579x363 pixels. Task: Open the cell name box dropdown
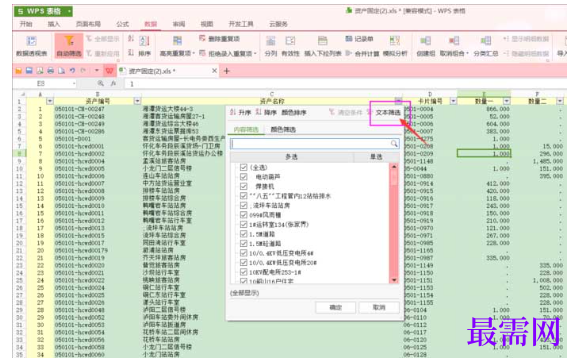[74, 84]
